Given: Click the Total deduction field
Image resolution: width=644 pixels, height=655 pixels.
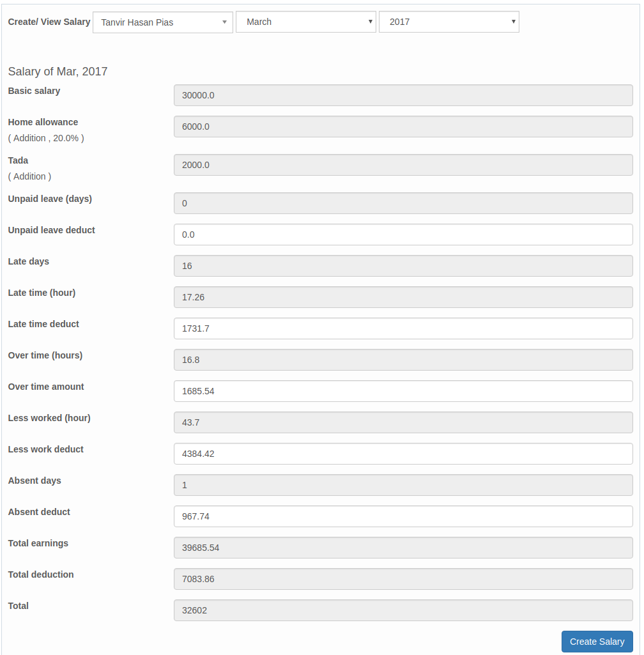Looking at the screenshot, I should point(403,579).
